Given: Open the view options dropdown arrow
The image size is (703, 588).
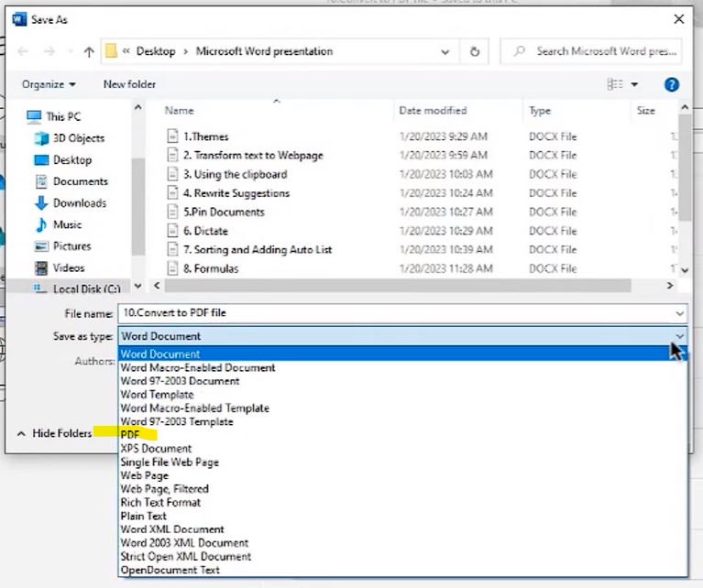Looking at the screenshot, I should (x=634, y=84).
